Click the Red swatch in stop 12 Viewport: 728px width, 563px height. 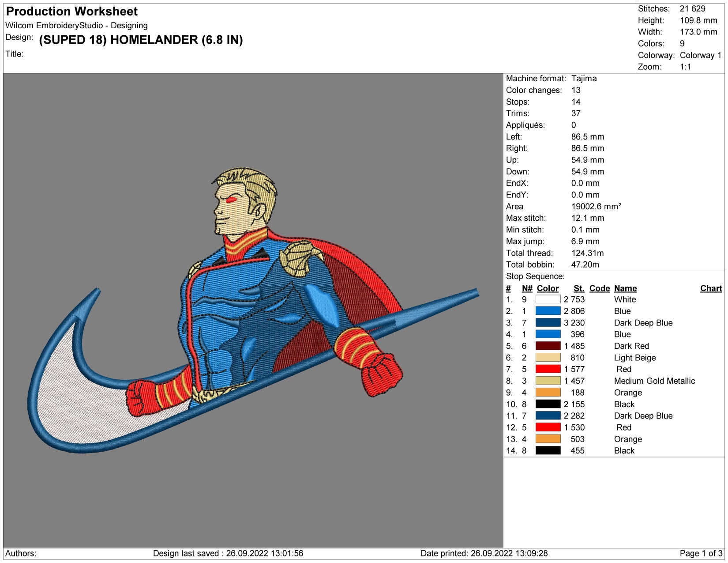point(548,427)
